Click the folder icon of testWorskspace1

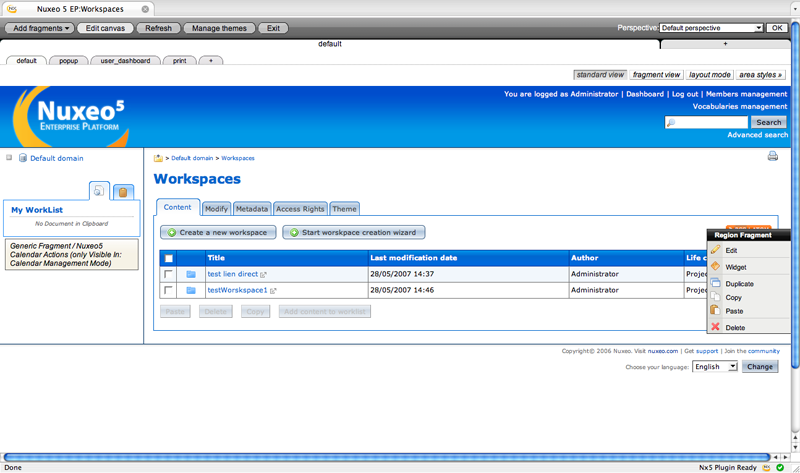[191, 290]
